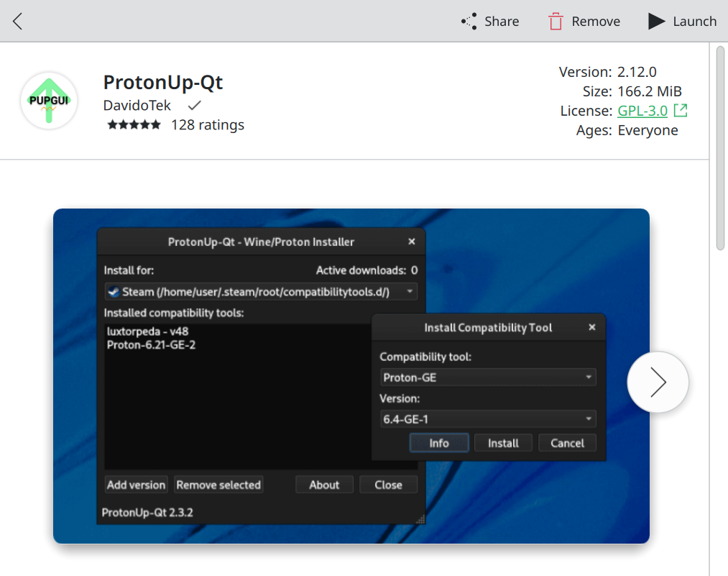
Task: View the 128 ratings
Action: pyautogui.click(x=208, y=124)
